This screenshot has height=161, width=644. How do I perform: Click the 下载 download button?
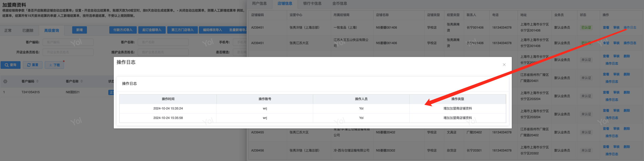click(x=55, y=65)
